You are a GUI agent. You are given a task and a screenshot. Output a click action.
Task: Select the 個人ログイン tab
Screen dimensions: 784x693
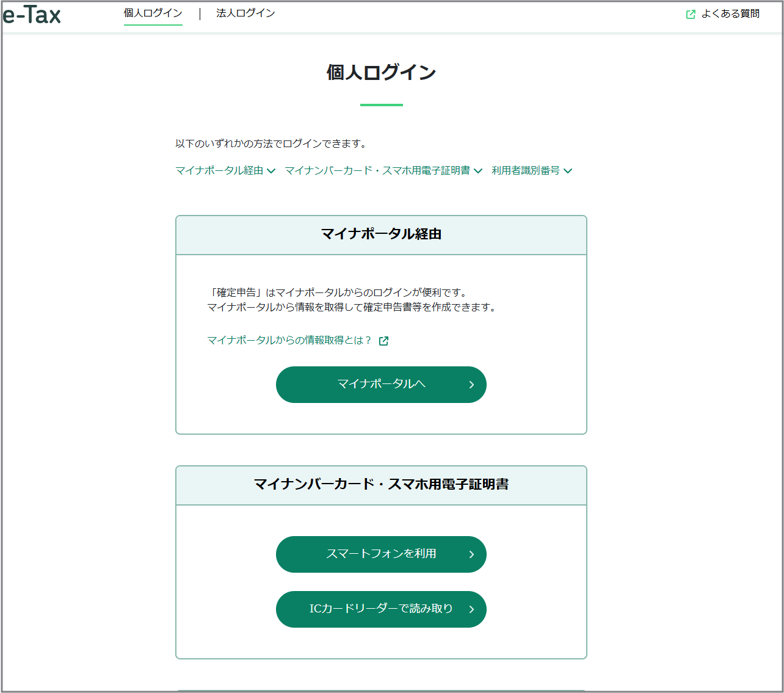(153, 12)
